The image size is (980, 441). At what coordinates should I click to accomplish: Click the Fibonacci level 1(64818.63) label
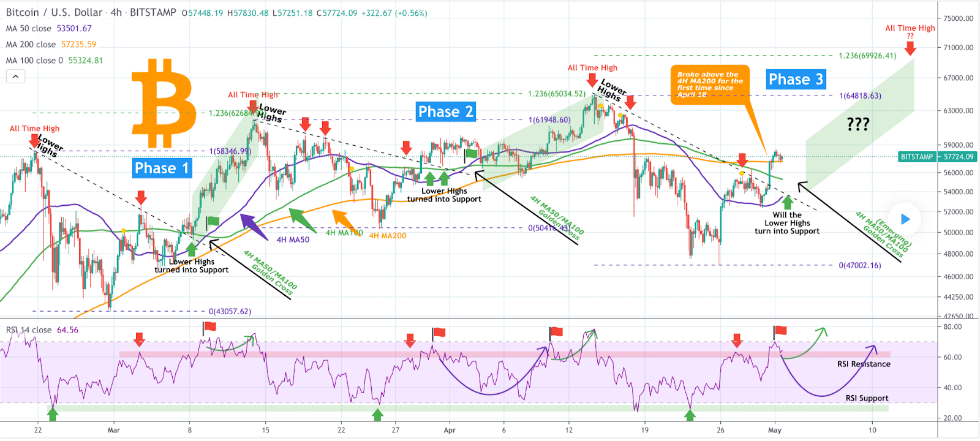pyautogui.click(x=860, y=96)
